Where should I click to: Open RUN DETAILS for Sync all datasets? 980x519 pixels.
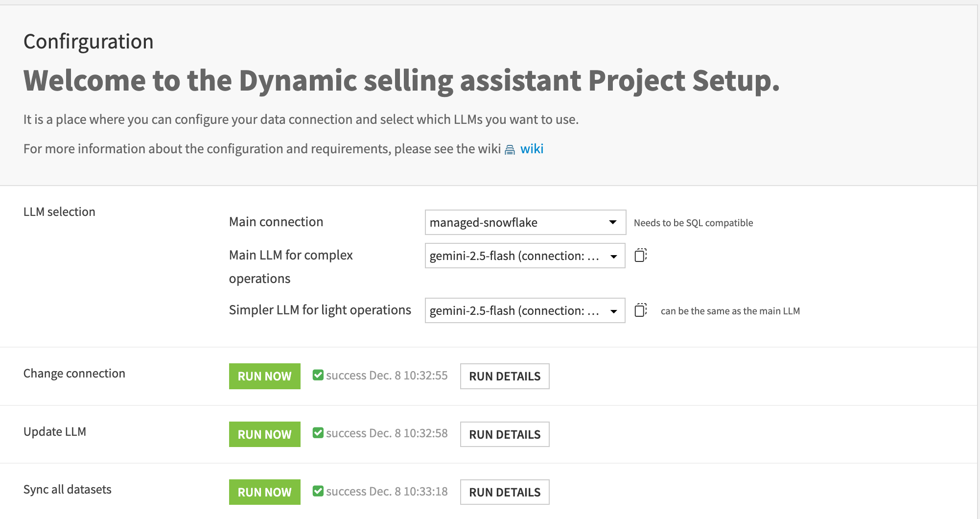click(504, 492)
